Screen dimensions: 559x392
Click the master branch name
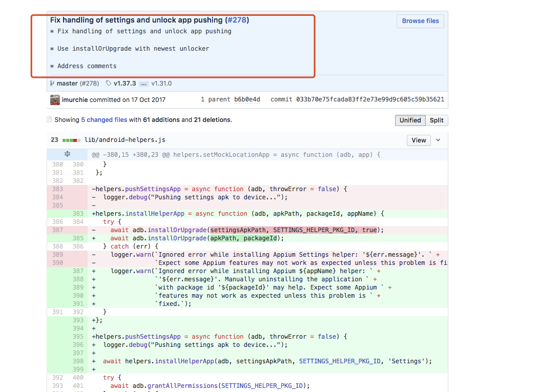point(67,84)
